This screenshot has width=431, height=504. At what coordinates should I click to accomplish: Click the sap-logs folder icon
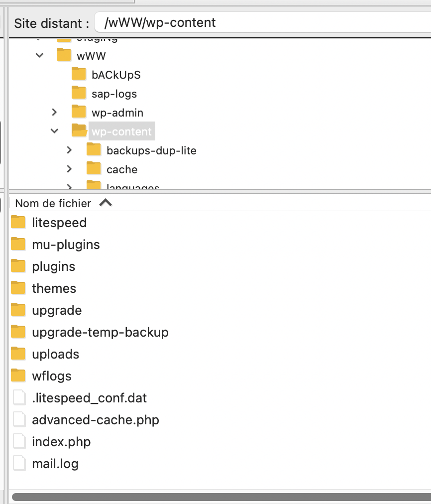[79, 93]
